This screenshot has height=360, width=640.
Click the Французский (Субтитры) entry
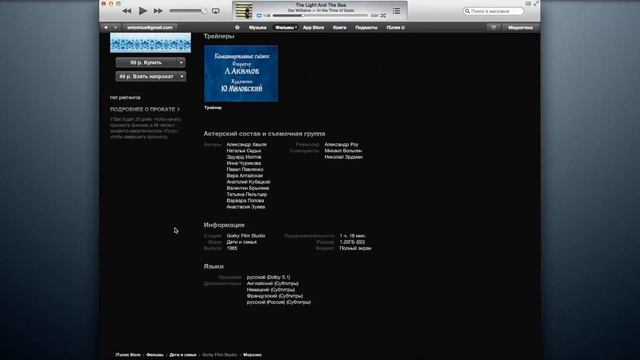[x=275, y=296]
